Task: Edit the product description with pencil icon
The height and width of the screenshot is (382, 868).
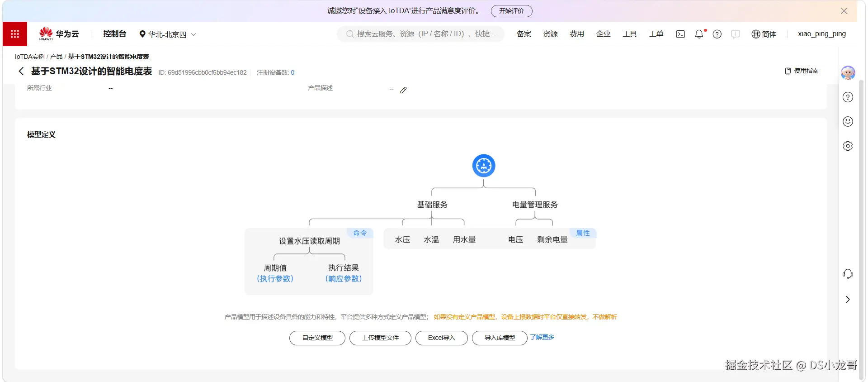Action: click(404, 90)
